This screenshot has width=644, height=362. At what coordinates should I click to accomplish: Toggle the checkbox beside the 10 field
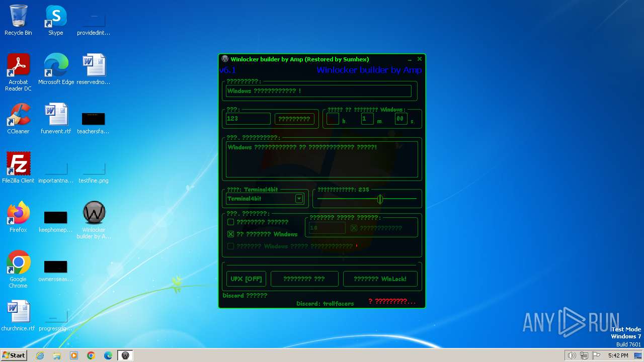coord(354,228)
